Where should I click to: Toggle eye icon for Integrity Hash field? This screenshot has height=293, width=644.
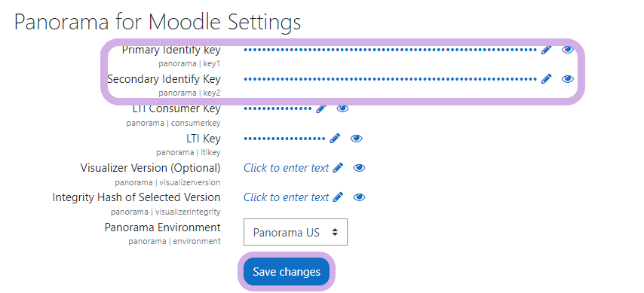coord(359,197)
